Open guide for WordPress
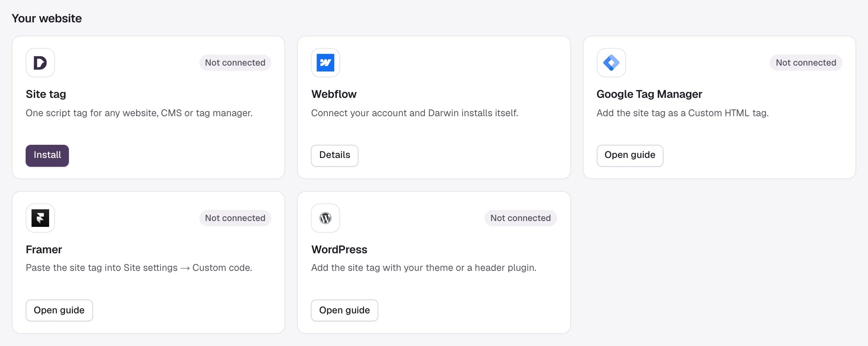 [345, 310]
